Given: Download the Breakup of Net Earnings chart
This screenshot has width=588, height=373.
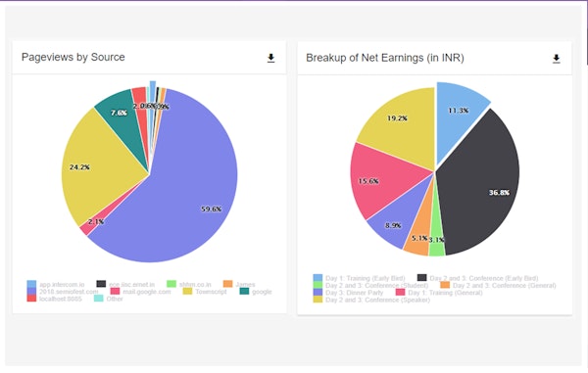Looking at the screenshot, I should (556, 59).
